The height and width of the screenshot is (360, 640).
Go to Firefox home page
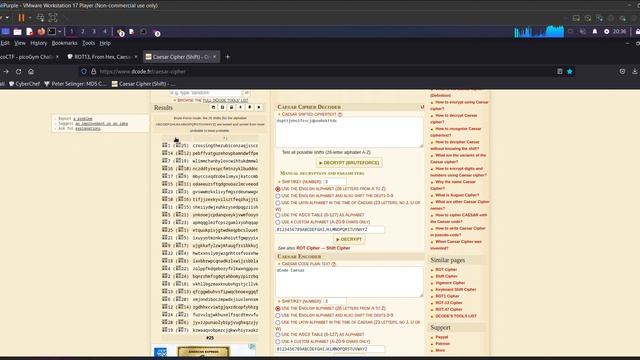point(31,71)
